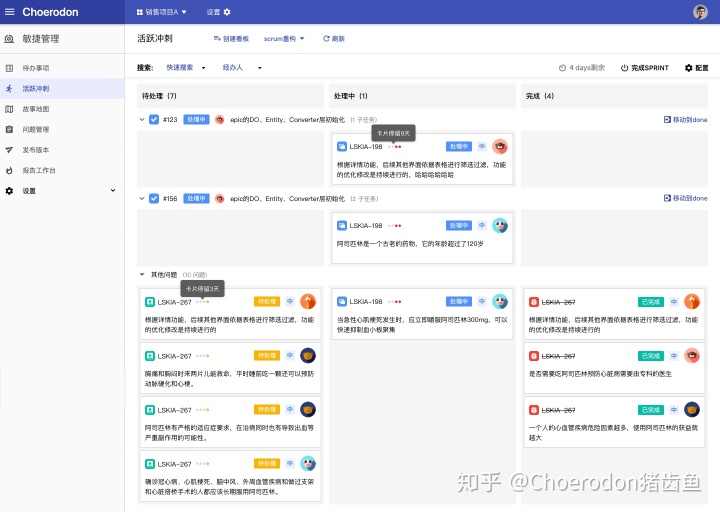Open the 阿司匹林有严格的适应症要求 card

tap(231, 422)
